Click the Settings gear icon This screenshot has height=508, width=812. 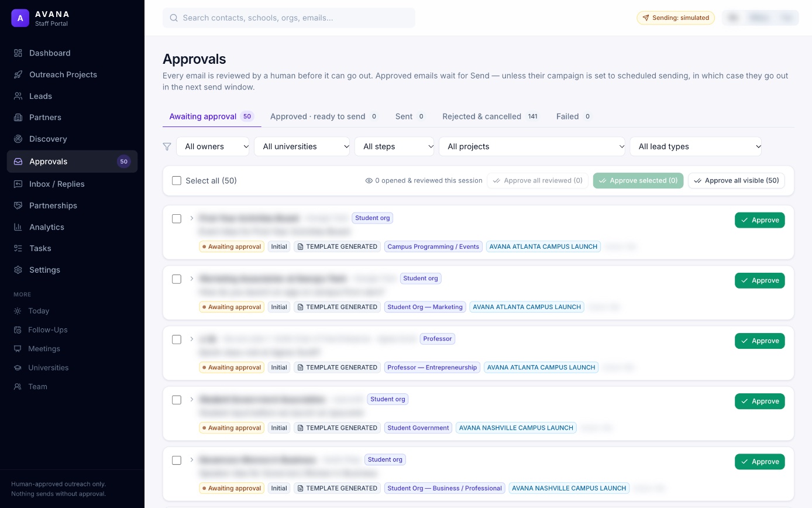point(18,270)
